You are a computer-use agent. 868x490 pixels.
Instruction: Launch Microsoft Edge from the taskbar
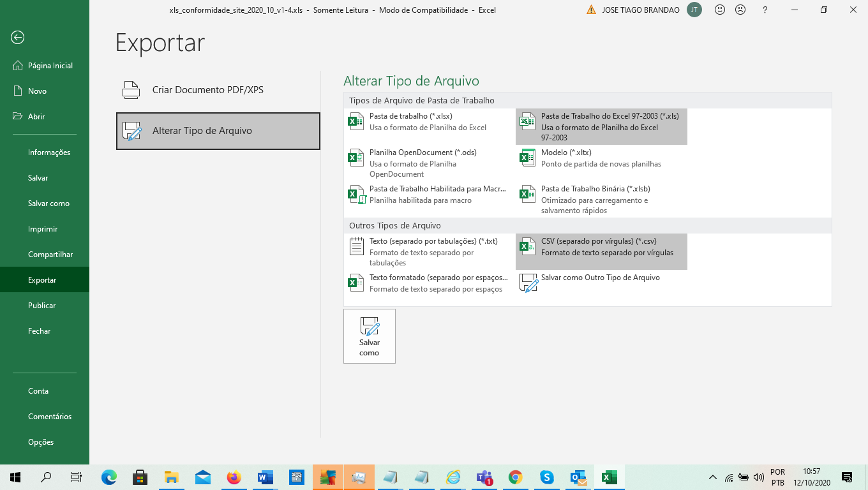pos(109,477)
